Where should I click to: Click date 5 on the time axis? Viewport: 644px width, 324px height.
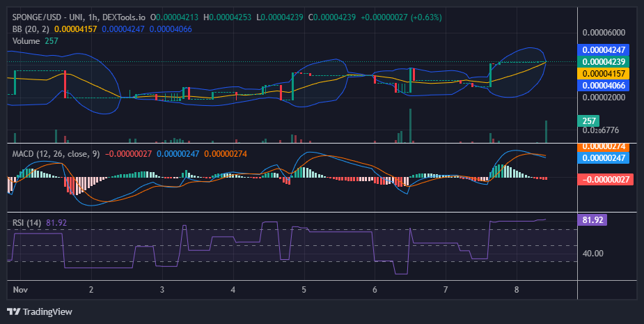pos(304,290)
